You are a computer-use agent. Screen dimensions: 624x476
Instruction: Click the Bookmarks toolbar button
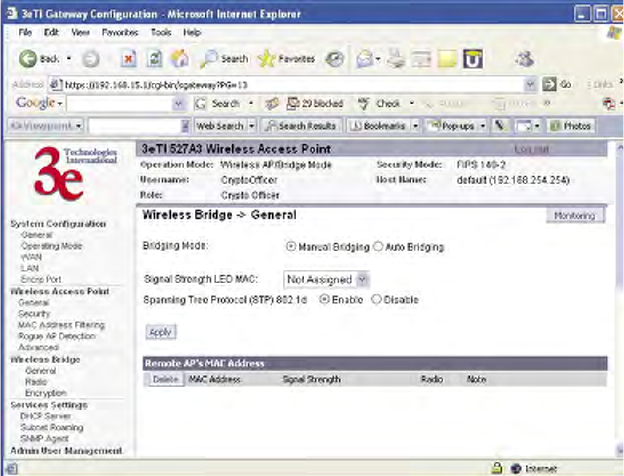[378, 126]
